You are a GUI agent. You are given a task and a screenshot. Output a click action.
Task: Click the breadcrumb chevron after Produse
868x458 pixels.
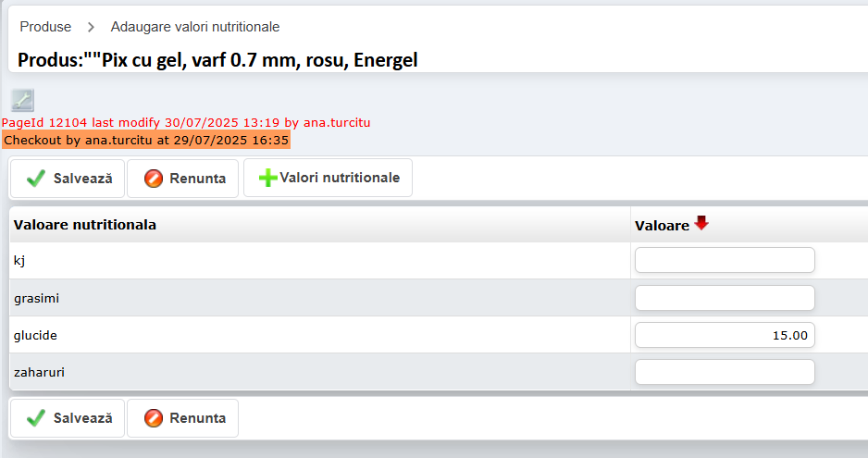pos(91,27)
